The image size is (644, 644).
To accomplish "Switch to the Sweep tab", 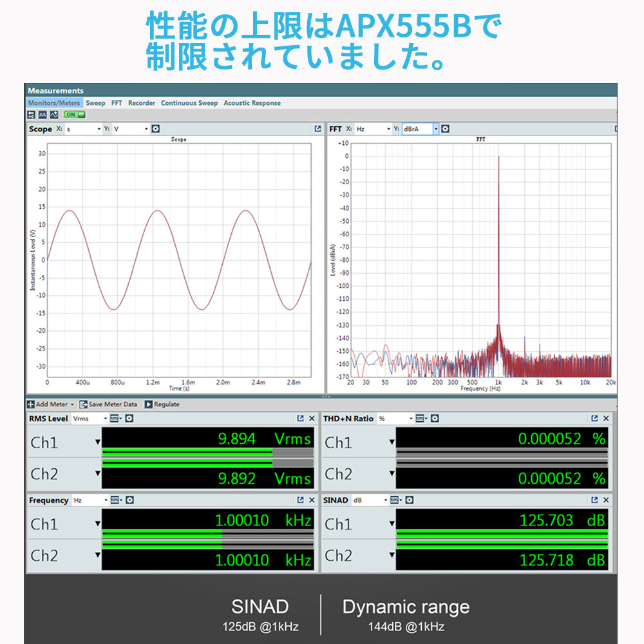I will tap(95, 103).
